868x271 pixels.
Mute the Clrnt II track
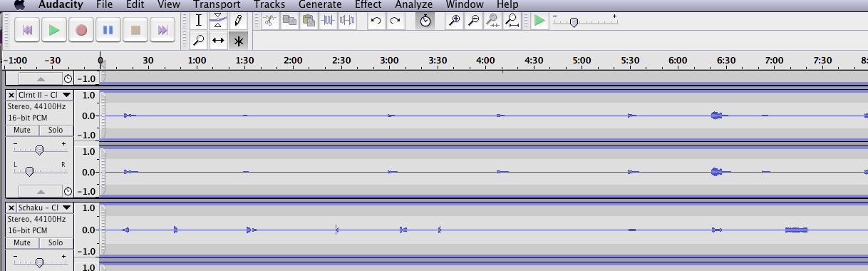point(22,131)
